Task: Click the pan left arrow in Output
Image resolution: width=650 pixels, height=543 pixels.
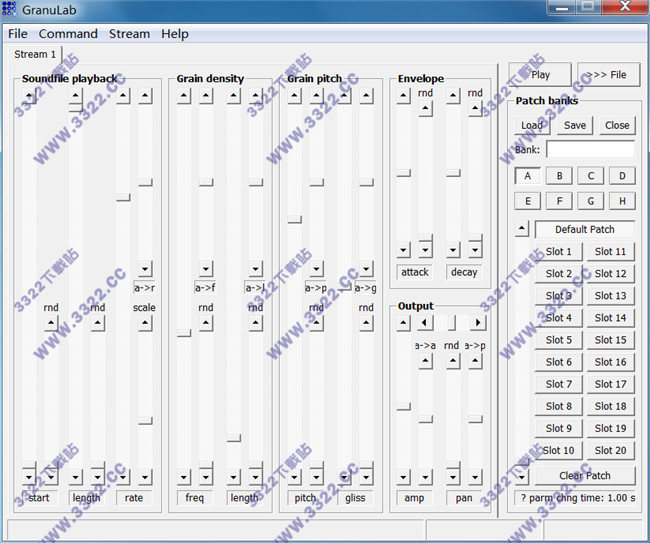Action: coord(425,322)
